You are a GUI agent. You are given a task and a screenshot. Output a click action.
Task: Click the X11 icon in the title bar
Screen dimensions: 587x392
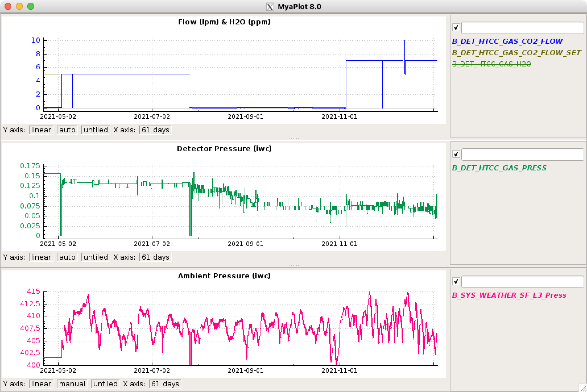coord(270,7)
